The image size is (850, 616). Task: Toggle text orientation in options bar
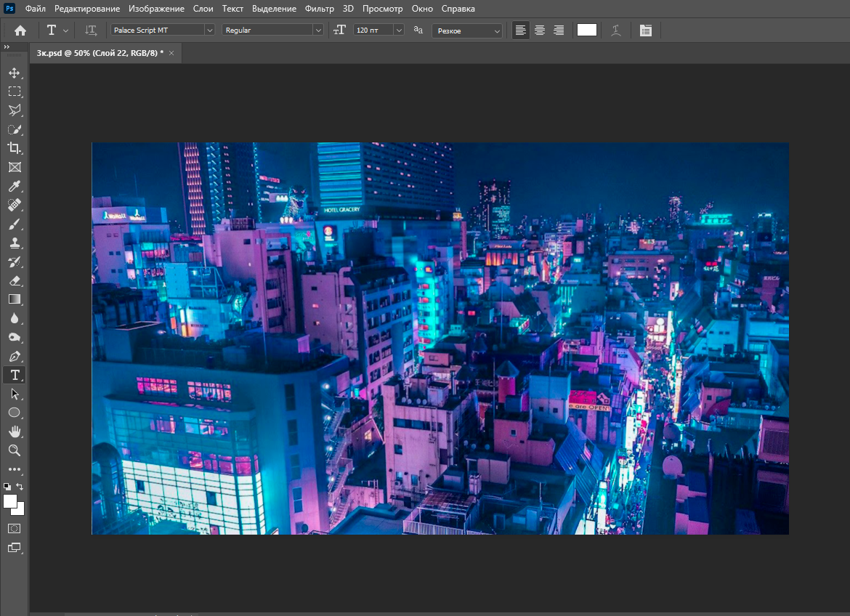pyautogui.click(x=90, y=31)
